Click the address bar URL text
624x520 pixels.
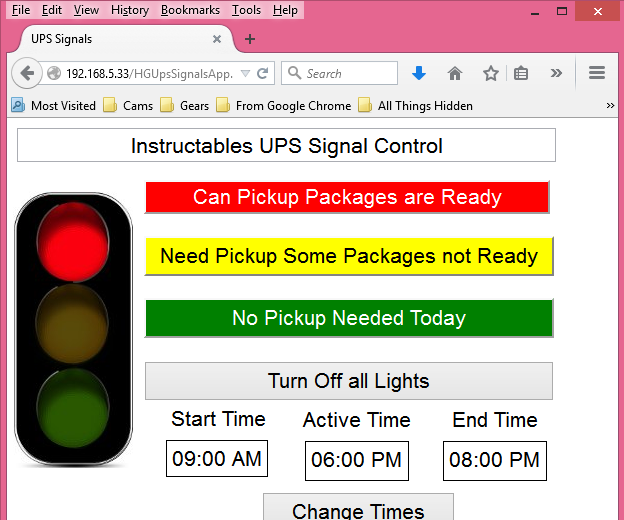pyautogui.click(x=149, y=73)
